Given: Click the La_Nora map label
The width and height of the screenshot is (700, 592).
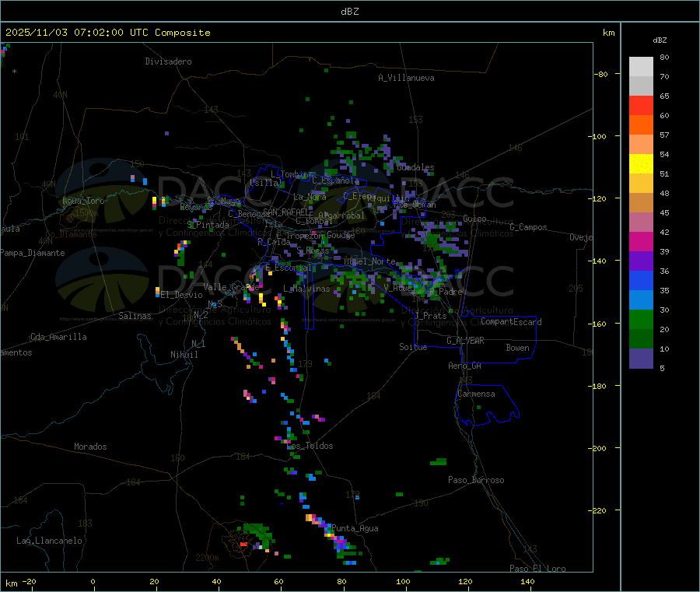Looking at the screenshot, I should (x=310, y=197).
